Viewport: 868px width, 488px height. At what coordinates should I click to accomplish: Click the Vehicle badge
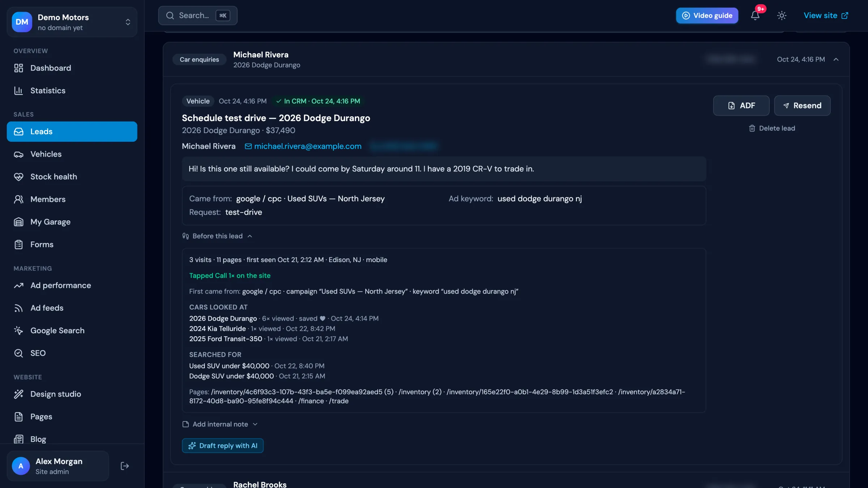point(198,101)
